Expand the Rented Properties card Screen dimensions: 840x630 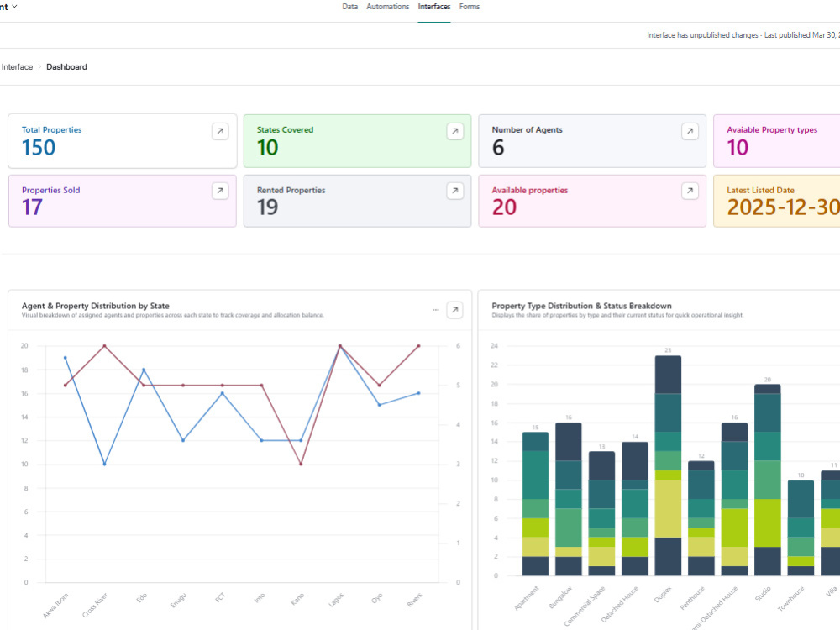(454, 191)
